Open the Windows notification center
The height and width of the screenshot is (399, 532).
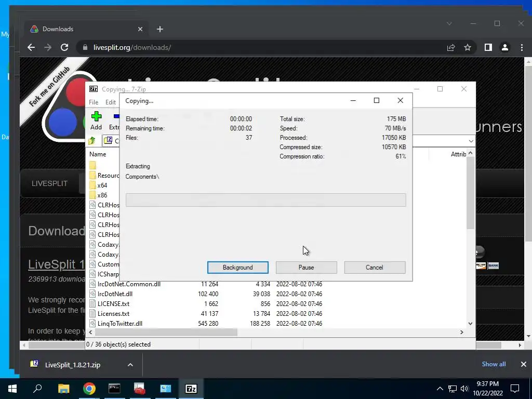click(515, 389)
